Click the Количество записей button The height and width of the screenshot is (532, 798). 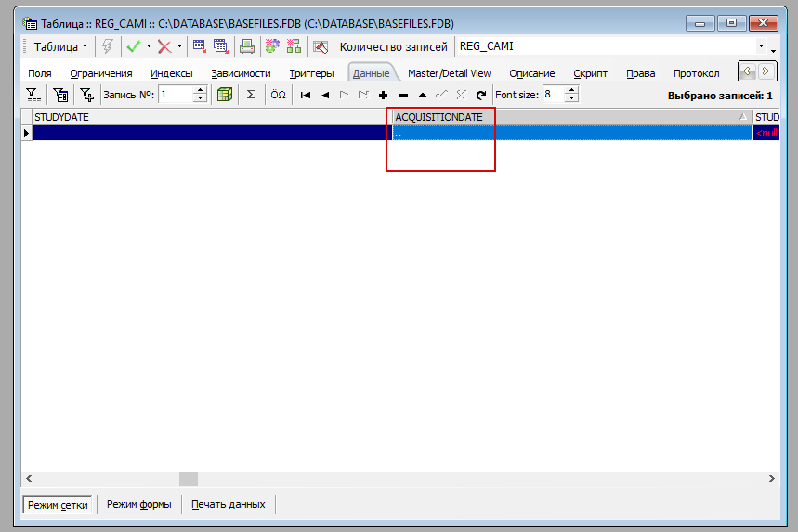[393, 46]
